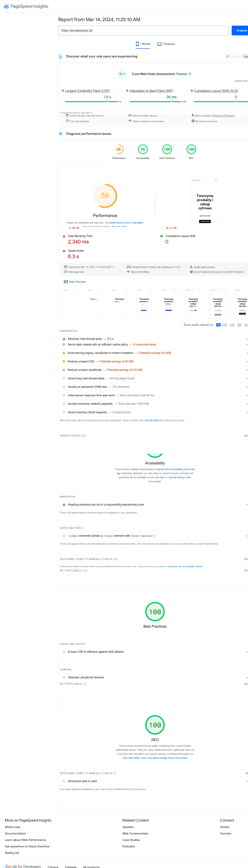This screenshot has height=868, width=248.
Task: Open the Chrome UX Report link
Action: pyautogui.click(x=223, y=116)
